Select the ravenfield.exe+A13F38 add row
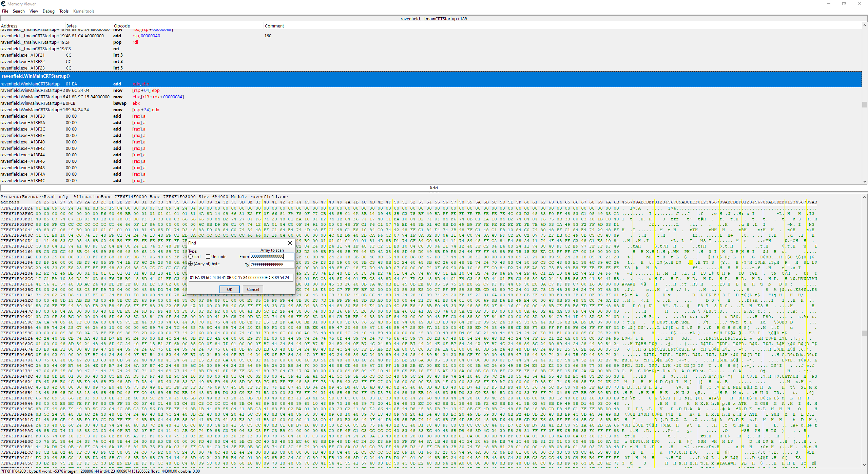The height and width of the screenshot is (474, 868). (431, 116)
